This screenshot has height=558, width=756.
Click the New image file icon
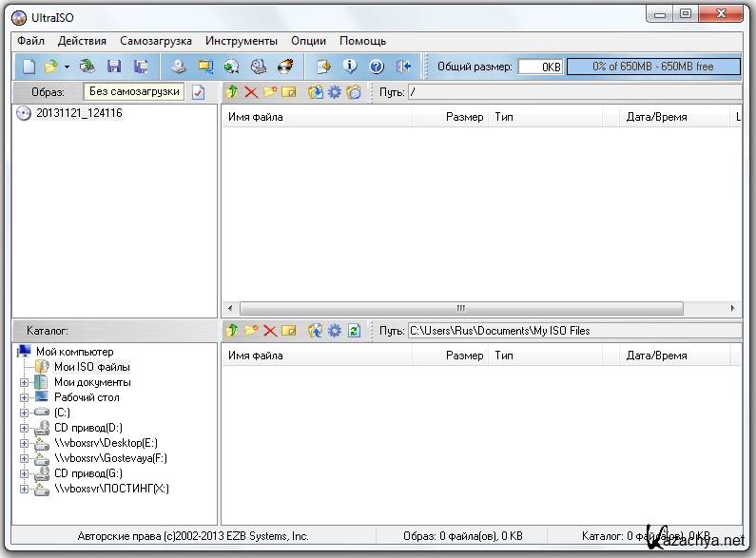29,67
